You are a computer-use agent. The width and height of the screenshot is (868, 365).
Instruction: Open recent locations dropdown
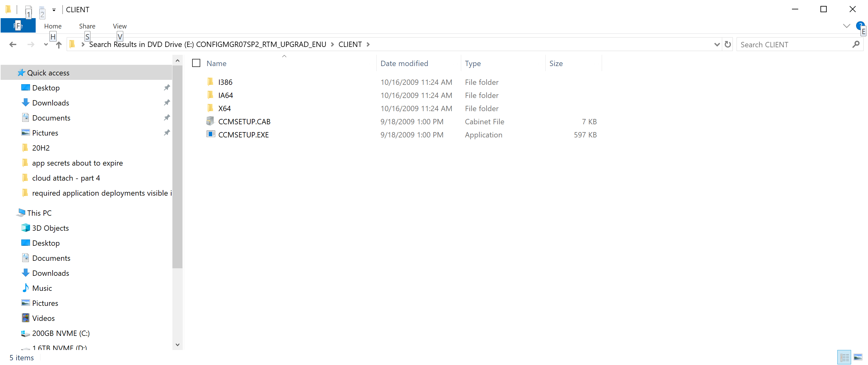[46, 44]
